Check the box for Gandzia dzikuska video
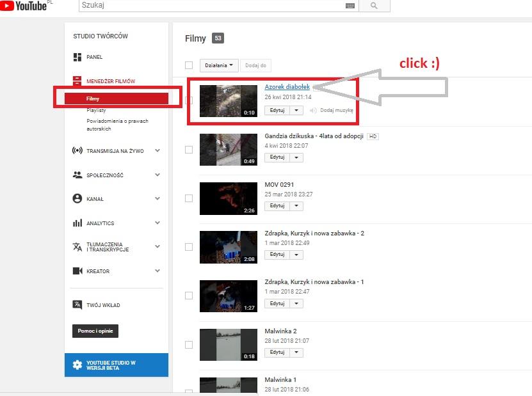532x396 pixels. click(188, 150)
